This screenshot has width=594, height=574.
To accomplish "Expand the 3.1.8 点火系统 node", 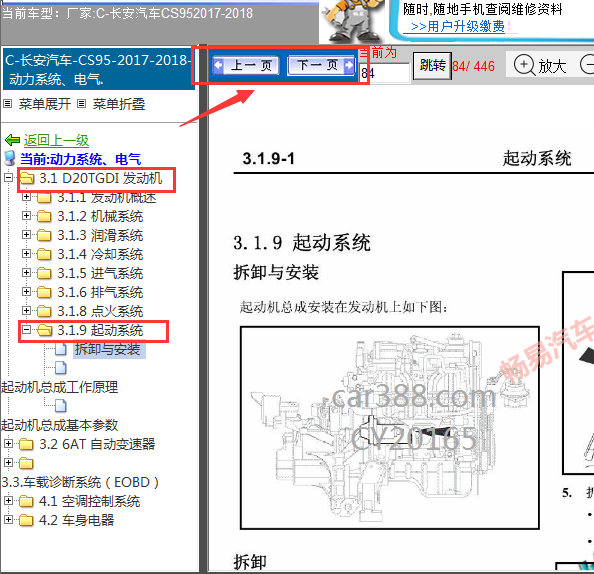I will point(26,310).
